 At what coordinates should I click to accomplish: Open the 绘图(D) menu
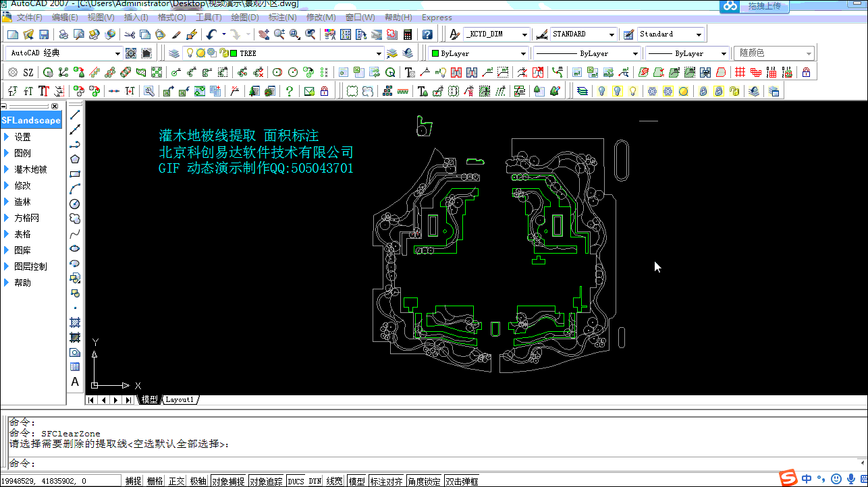pyautogui.click(x=245, y=18)
